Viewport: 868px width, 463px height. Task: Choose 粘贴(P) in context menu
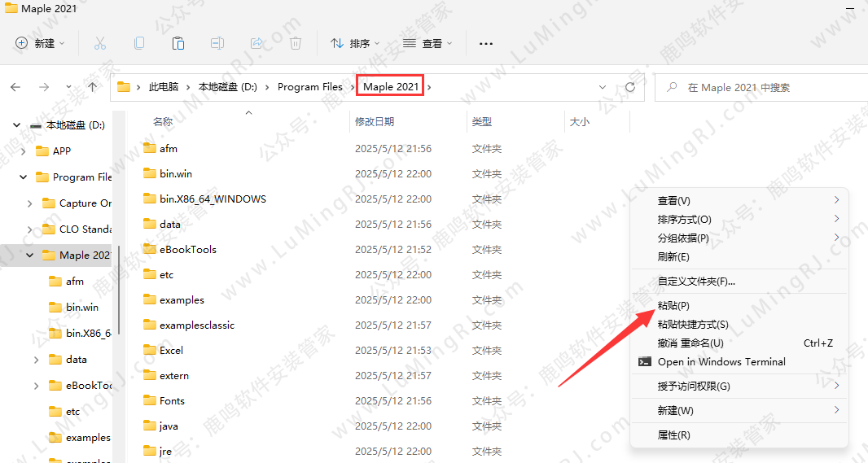point(739,305)
